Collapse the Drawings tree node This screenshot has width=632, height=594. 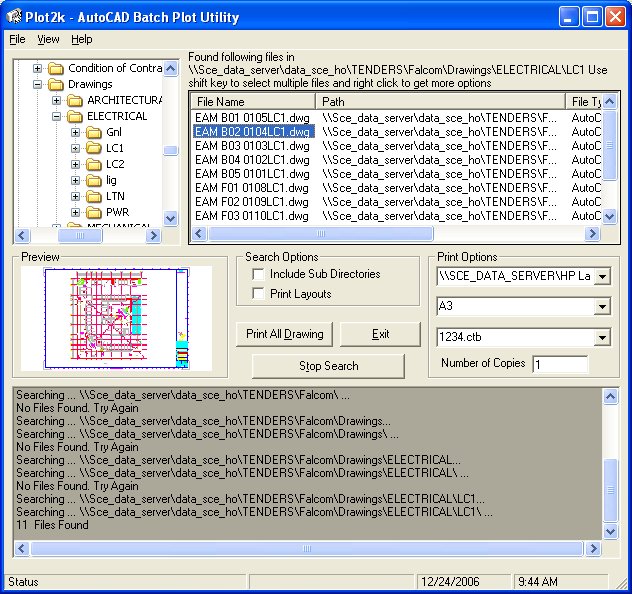point(37,85)
